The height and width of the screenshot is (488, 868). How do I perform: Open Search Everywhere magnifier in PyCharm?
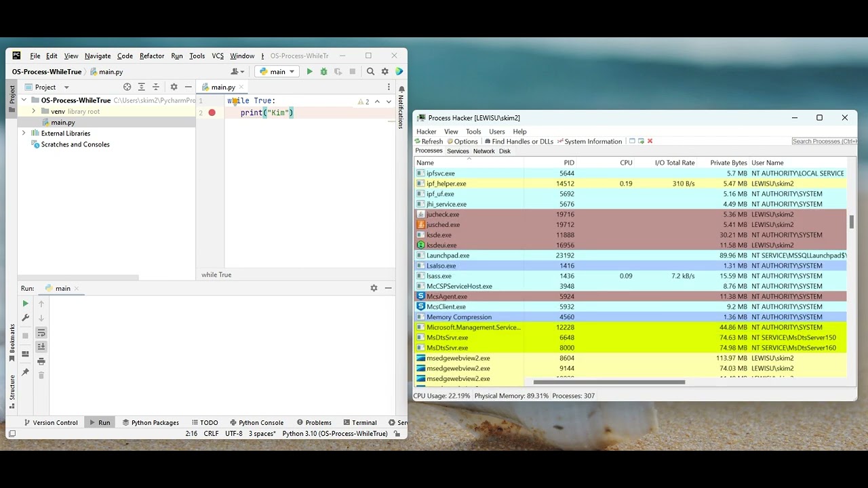(370, 71)
